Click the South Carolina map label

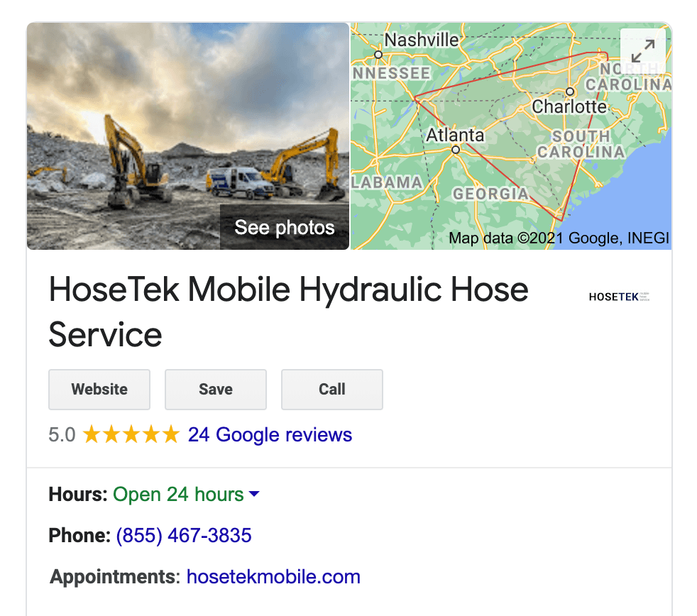pyautogui.click(x=581, y=144)
